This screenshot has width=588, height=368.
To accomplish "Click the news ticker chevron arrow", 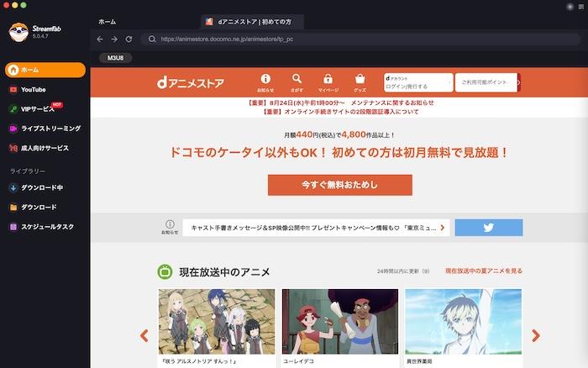I will pyautogui.click(x=443, y=228).
